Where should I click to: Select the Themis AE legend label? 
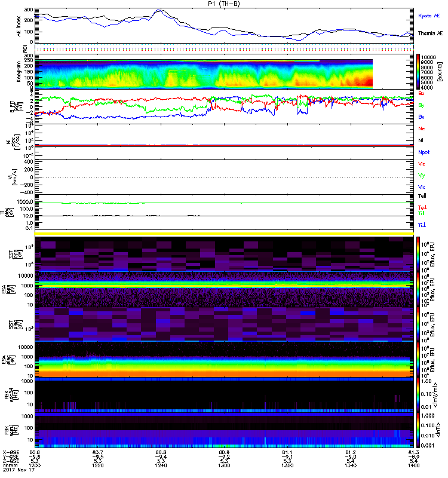[430, 33]
